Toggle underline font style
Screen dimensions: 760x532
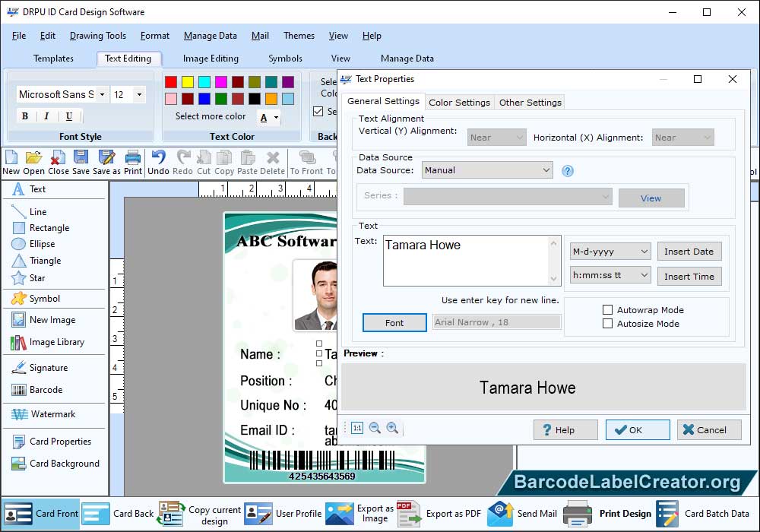point(68,116)
